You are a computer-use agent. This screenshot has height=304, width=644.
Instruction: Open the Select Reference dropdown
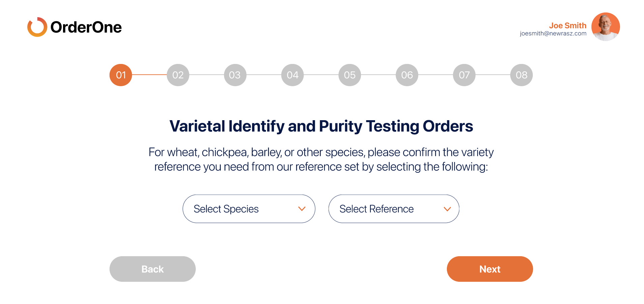tap(394, 209)
